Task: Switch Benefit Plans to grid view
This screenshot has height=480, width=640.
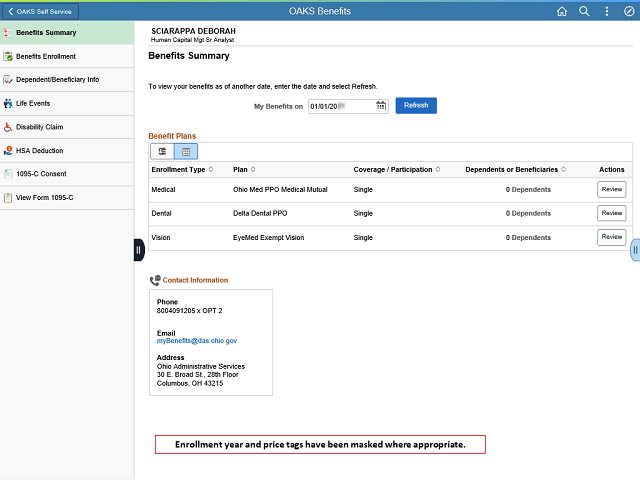Action: [x=186, y=151]
